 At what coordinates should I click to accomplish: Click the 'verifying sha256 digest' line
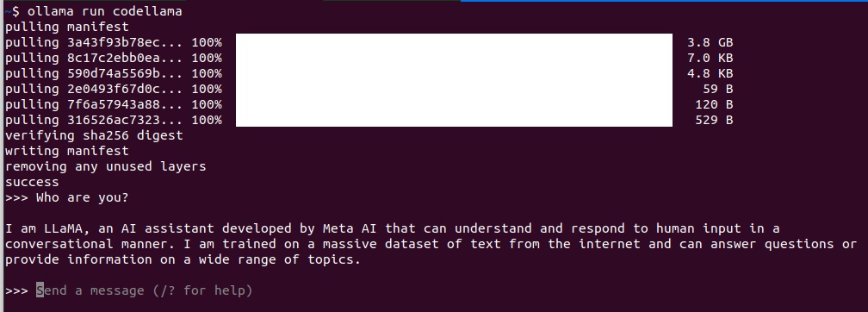pyautogui.click(x=94, y=135)
